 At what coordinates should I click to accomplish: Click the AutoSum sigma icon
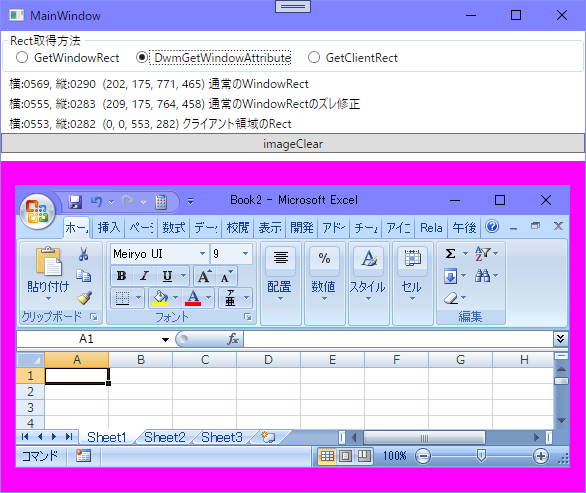(x=451, y=254)
